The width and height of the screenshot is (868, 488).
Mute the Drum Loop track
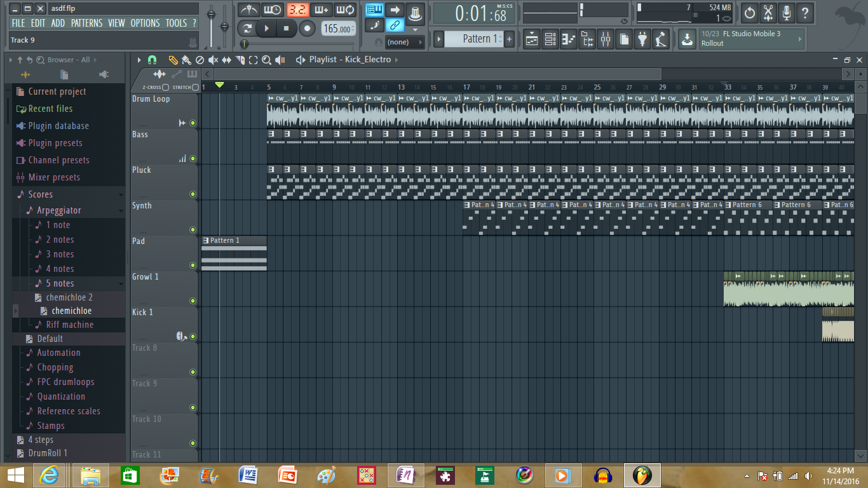(x=193, y=123)
